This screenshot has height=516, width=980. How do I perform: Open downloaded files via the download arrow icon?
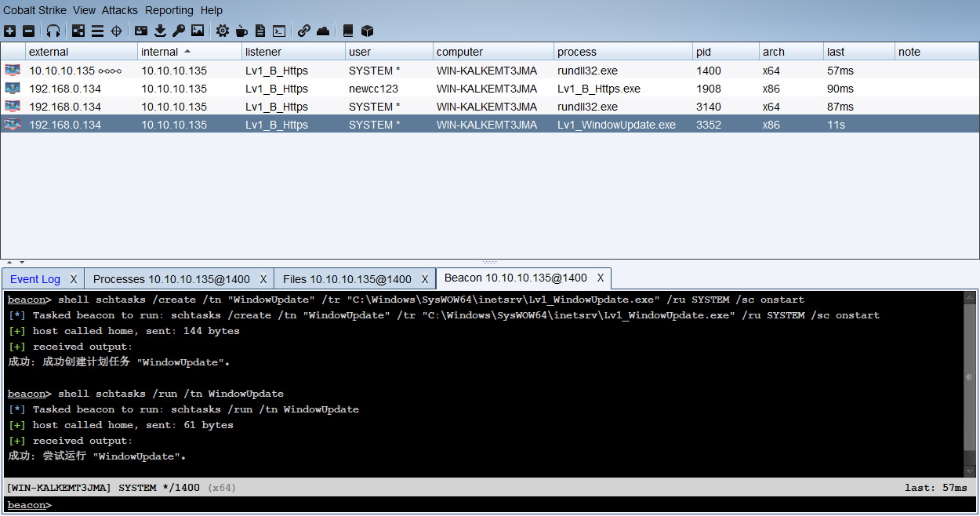tap(160, 31)
